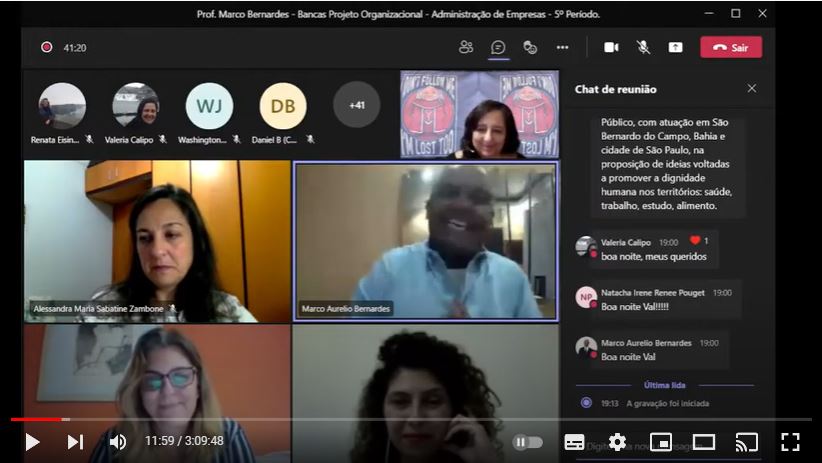Select Valeria Calipo participant avatar

point(136,105)
